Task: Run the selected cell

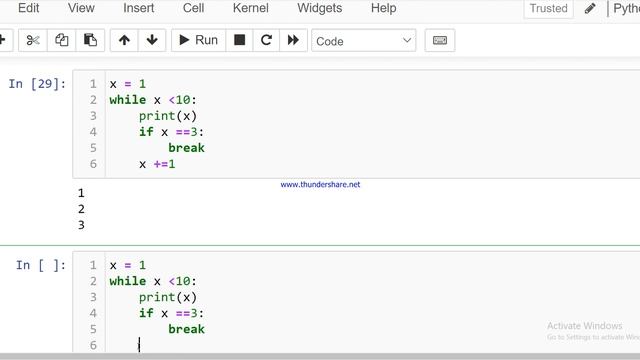Action: tap(198, 40)
